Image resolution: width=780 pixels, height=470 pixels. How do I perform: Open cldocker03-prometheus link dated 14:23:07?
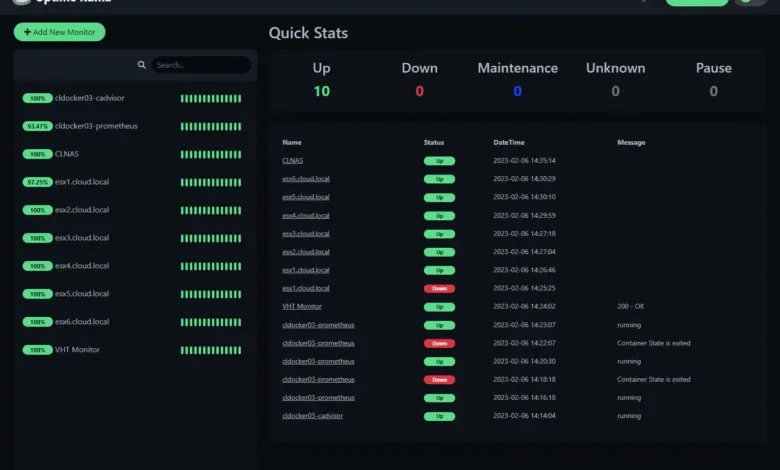pos(318,325)
